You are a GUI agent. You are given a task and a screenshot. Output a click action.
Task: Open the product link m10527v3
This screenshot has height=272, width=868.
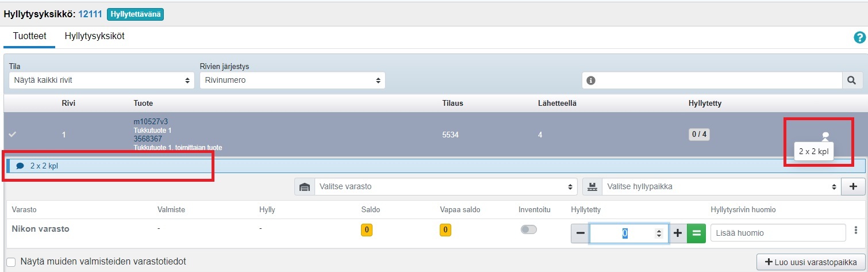pos(151,121)
